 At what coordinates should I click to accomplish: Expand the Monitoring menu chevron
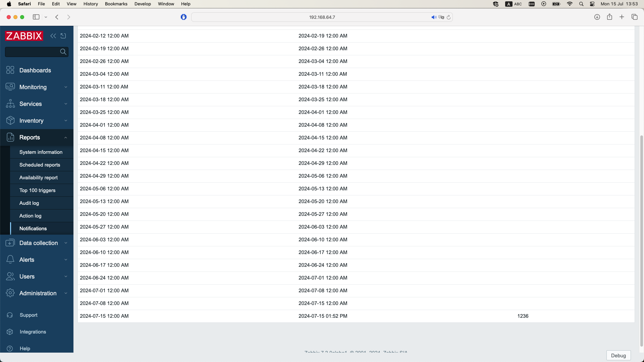coord(66,87)
